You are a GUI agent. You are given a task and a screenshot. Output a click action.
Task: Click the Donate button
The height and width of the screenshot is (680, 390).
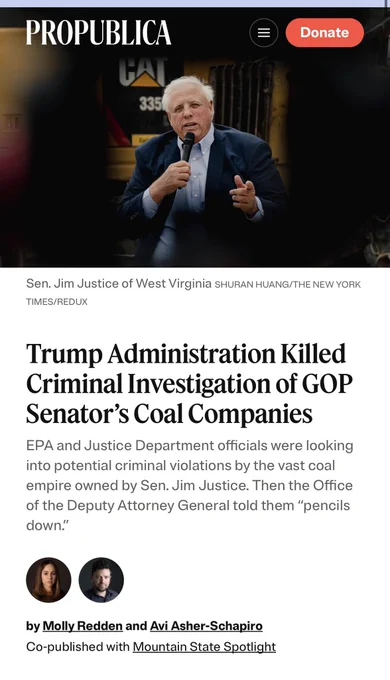click(324, 33)
